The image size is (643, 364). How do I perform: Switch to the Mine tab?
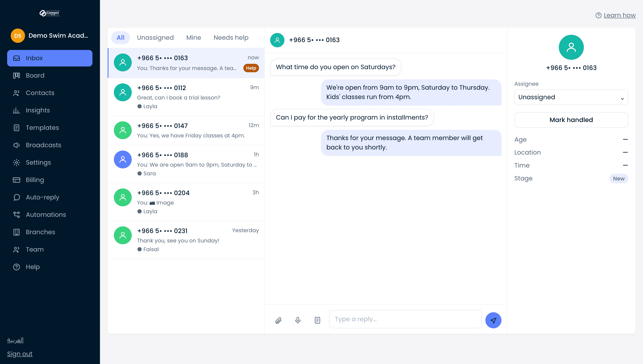[x=194, y=38]
